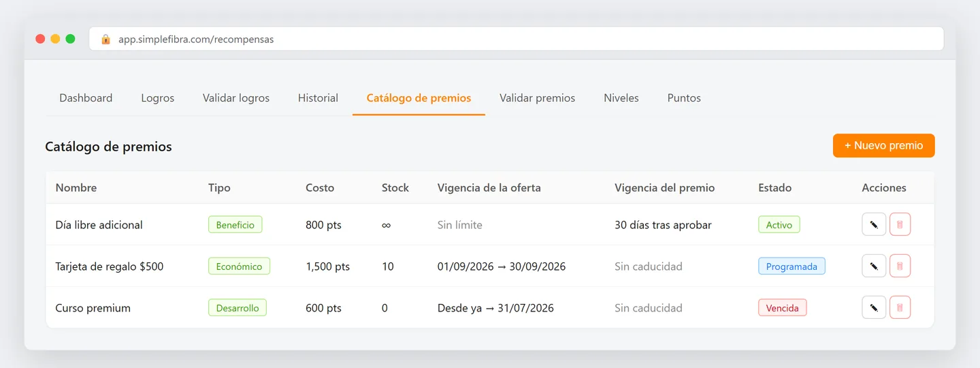Image resolution: width=980 pixels, height=368 pixels.
Task: Click the Stock column header
Action: (395, 187)
